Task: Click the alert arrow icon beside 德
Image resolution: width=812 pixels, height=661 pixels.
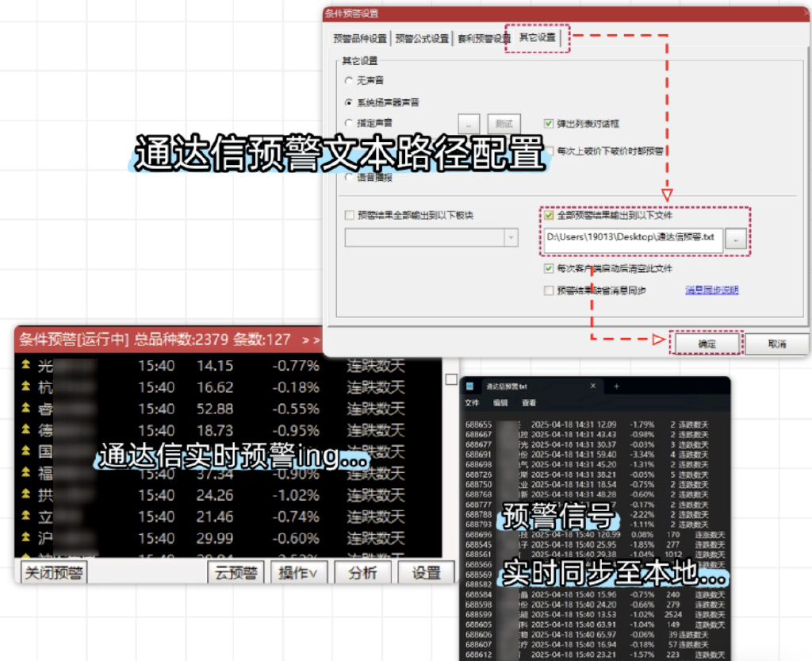Action: pyautogui.click(x=25, y=429)
